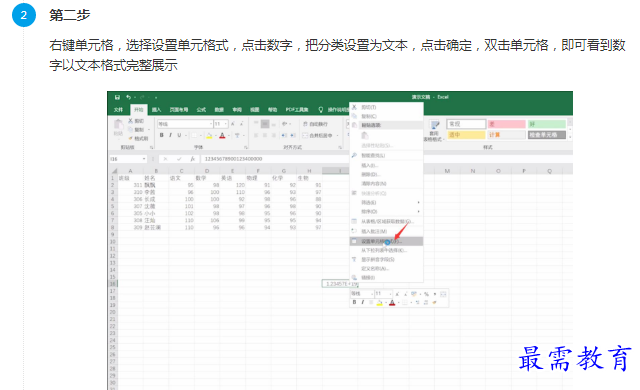Select the pink 差 (Bad) cell style
Viewport: 640px width, 390px height.
(506, 124)
